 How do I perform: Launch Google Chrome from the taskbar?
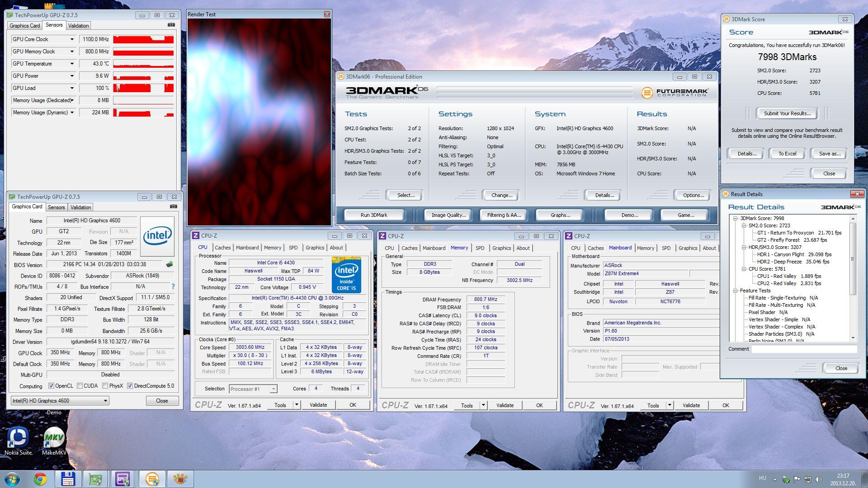pyautogui.click(x=40, y=479)
